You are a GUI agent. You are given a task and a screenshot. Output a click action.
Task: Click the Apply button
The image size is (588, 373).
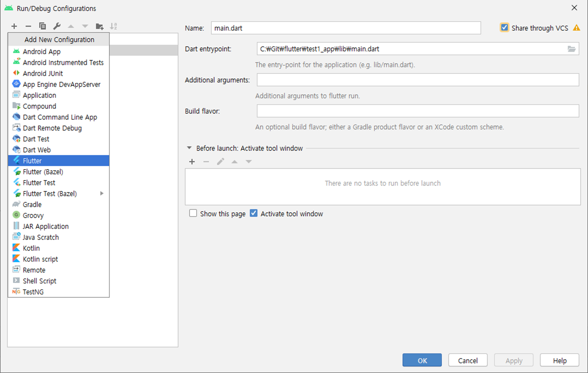tap(514, 360)
